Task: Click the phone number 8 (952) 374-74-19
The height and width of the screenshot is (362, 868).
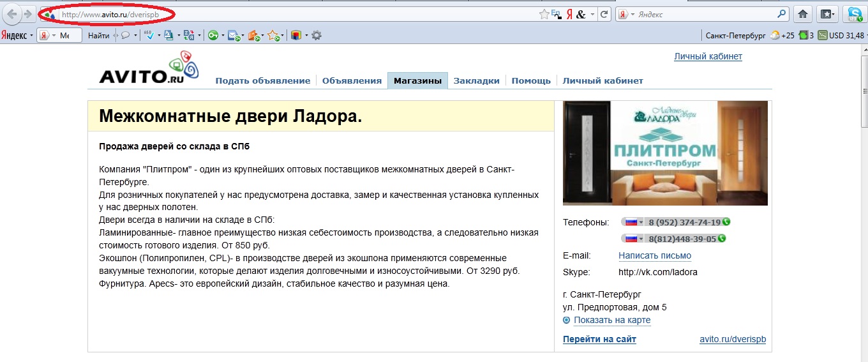Action: [684, 222]
